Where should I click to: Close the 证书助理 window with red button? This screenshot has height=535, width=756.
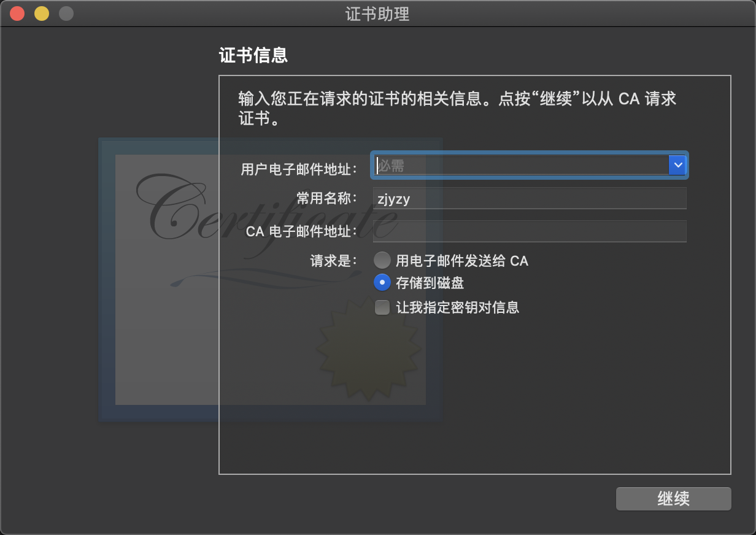(17, 13)
